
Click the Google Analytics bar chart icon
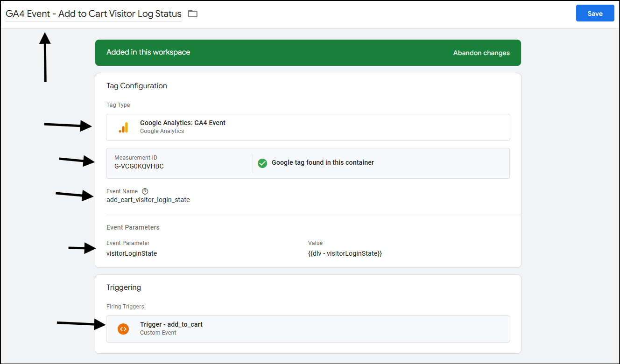click(123, 127)
